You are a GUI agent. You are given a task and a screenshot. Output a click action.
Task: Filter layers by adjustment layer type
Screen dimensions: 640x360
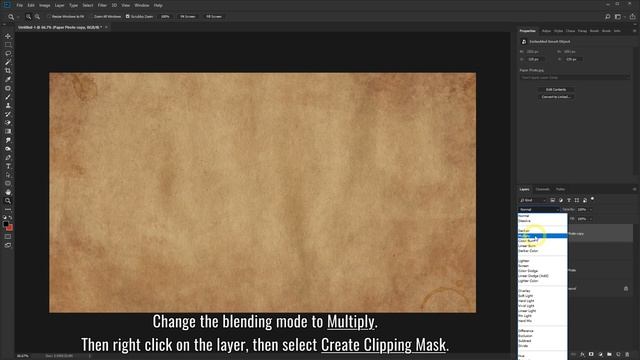tap(560, 200)
